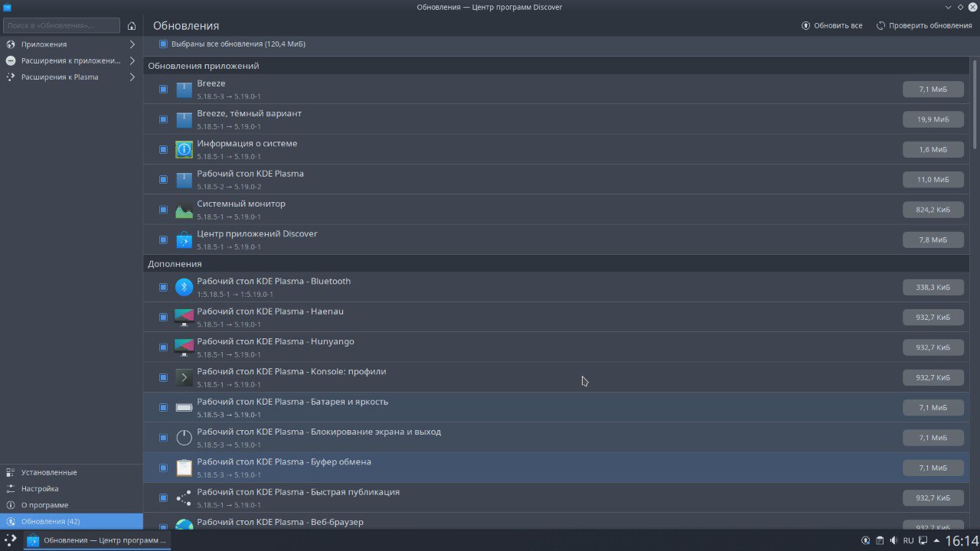Click the 338,3 КиБ size button
The width and height of the screenshot is (980, 551).
coord(933,287)
